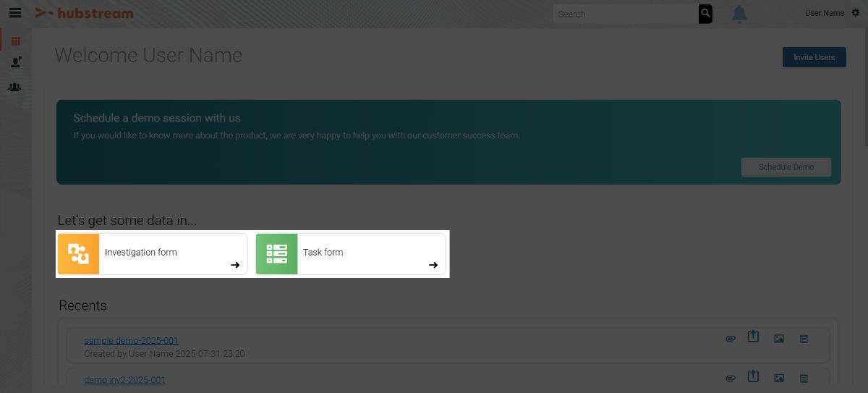Open the hamburger menu
The image size is (868, 393).
click(14, 13)
